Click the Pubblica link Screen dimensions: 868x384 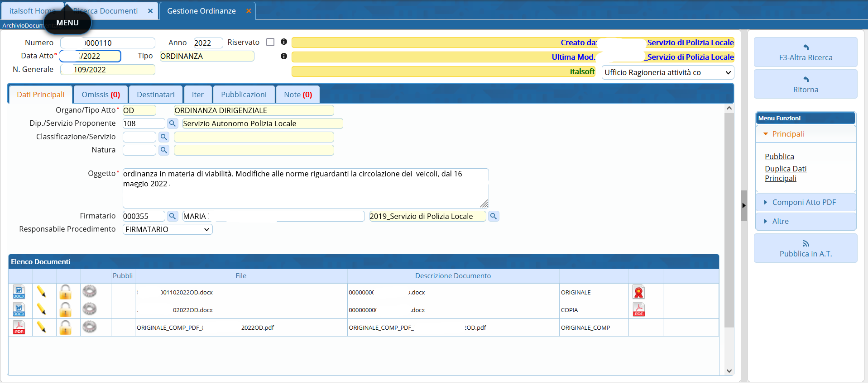[779, 156]
